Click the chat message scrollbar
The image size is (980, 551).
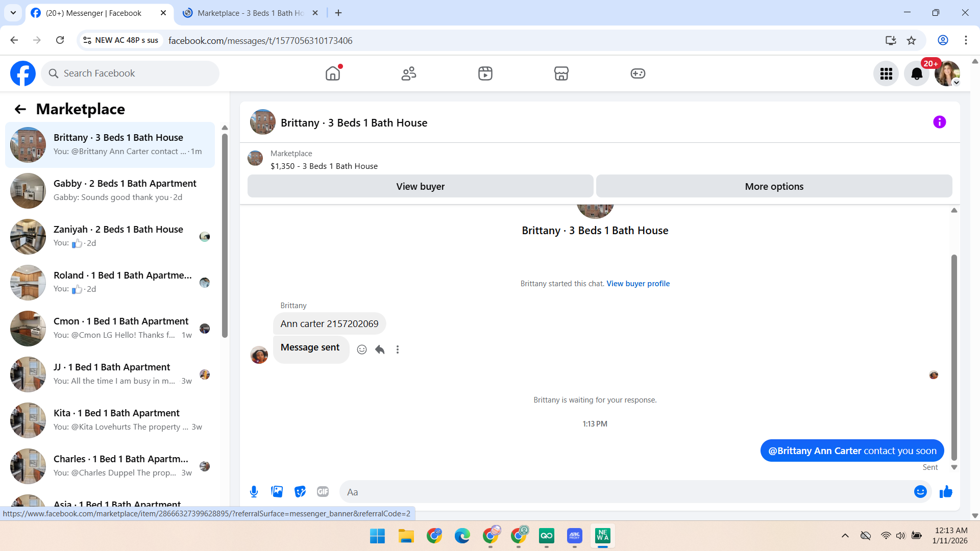[954, 357]
